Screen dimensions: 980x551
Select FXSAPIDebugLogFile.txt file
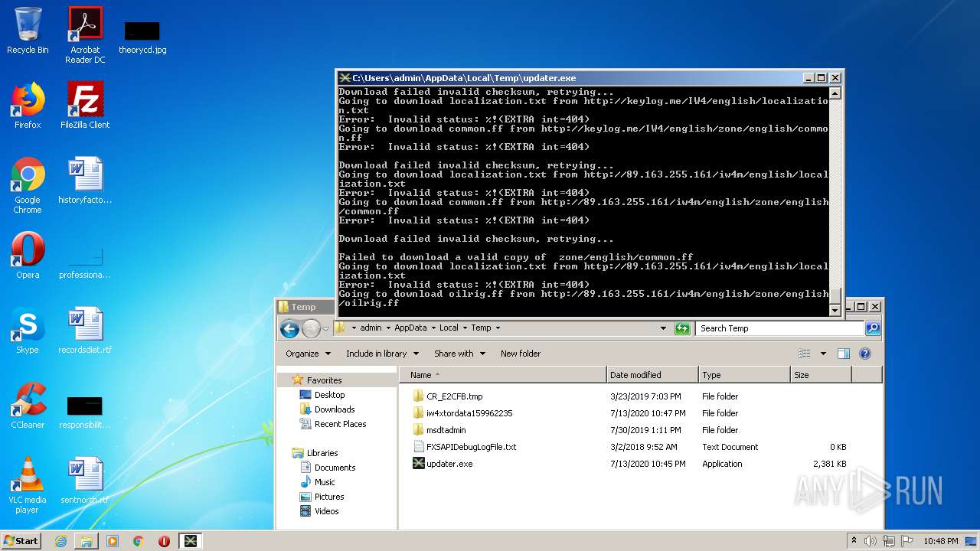pyautogui.click(x=471, y=447)
